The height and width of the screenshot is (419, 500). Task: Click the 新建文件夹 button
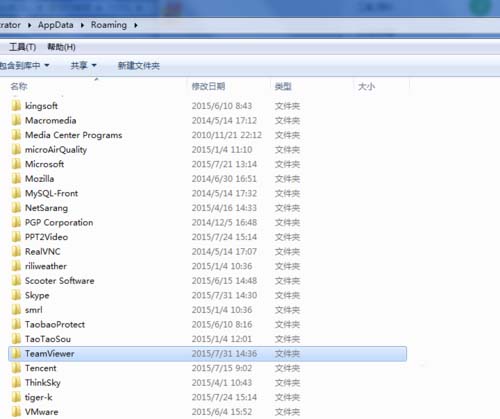[x=139, y=66]
